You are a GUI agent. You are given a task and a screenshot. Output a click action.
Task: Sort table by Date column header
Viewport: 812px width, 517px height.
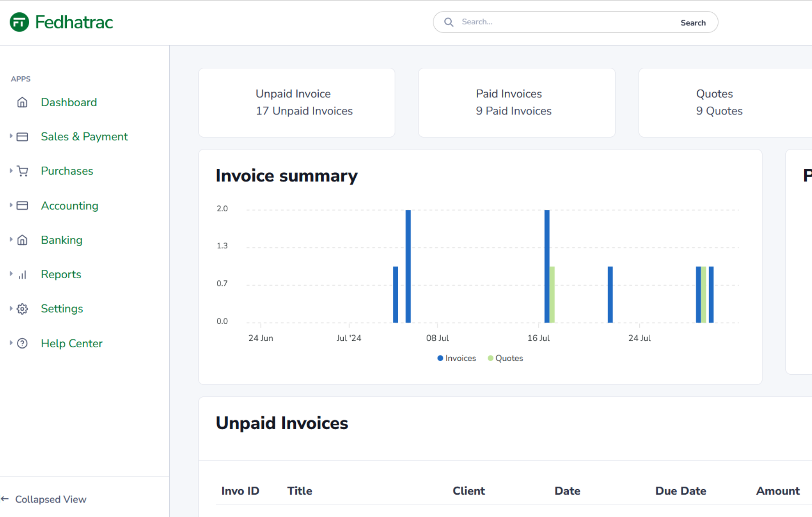pos(567,491)
